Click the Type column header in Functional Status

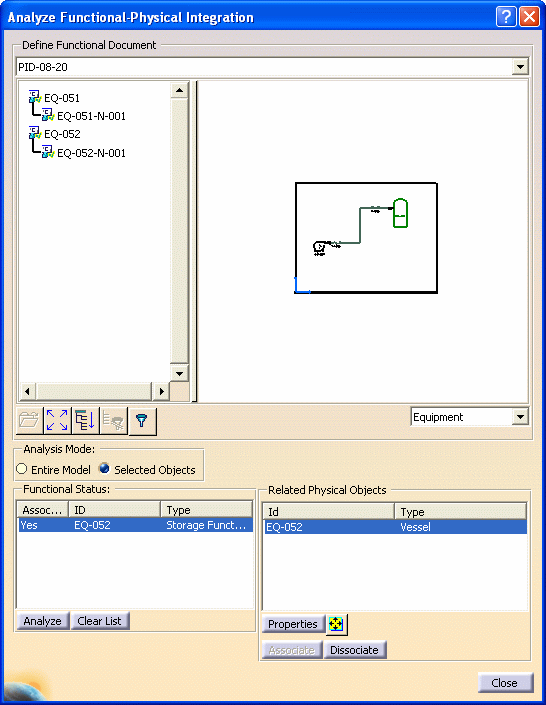tap(206, 510)
